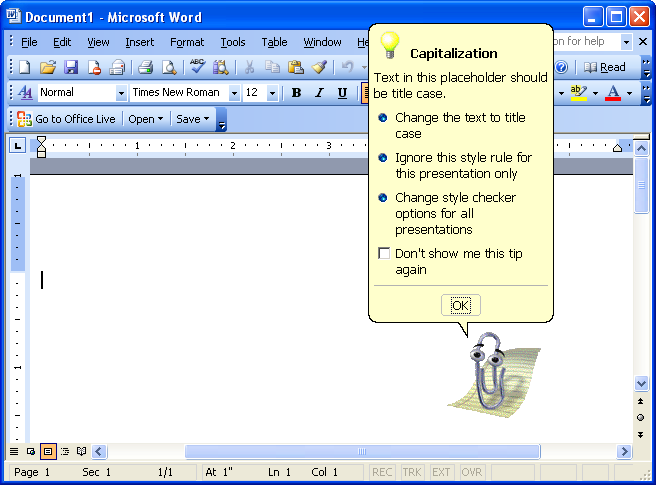This screenshot has height=485, width=656.
Task: Click the light bulb tip icon
Action: pyautogui.click(x=390, y=45)
